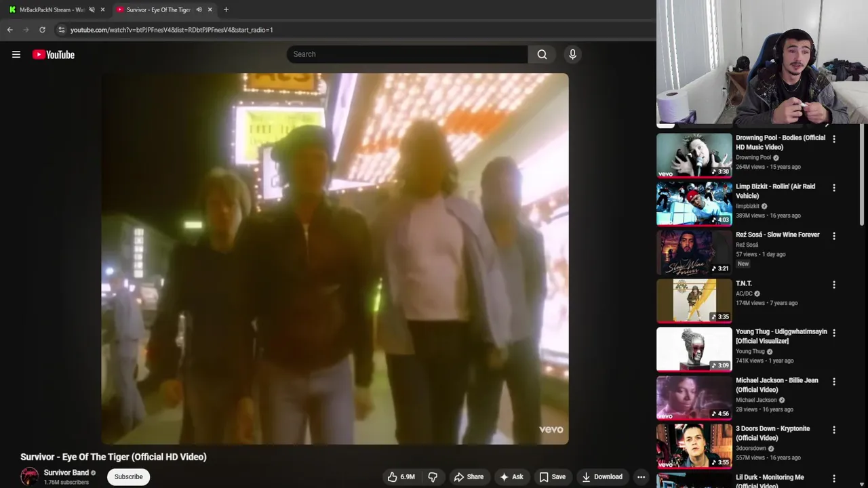Open options menu for Young Thug video
Viewport: 868px width, 488px height.
pos(834,333)
